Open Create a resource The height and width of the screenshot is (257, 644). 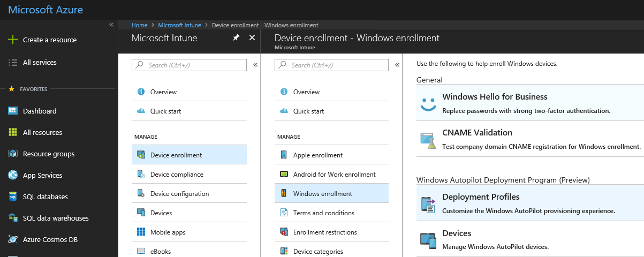[50, 40]
